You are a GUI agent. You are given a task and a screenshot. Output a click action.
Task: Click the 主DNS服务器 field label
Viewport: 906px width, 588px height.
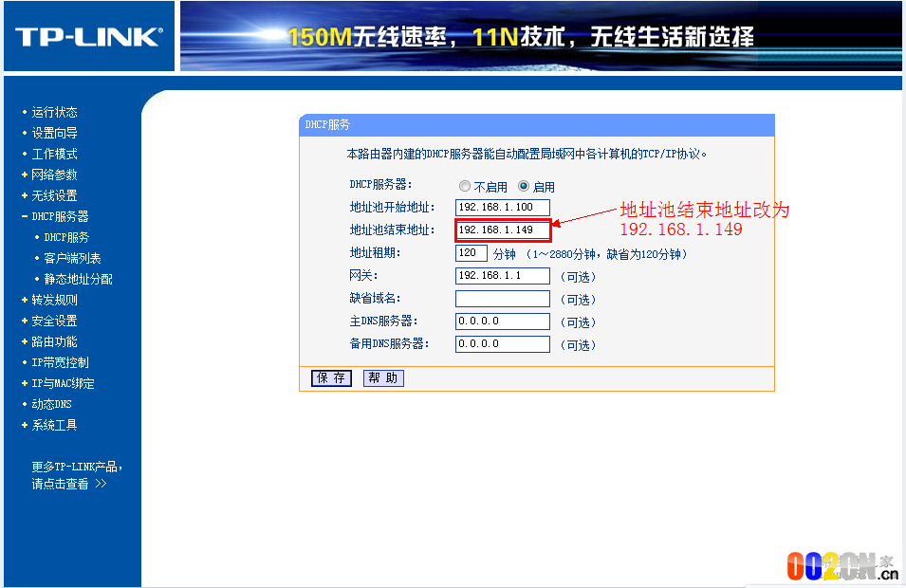point(383,322)
